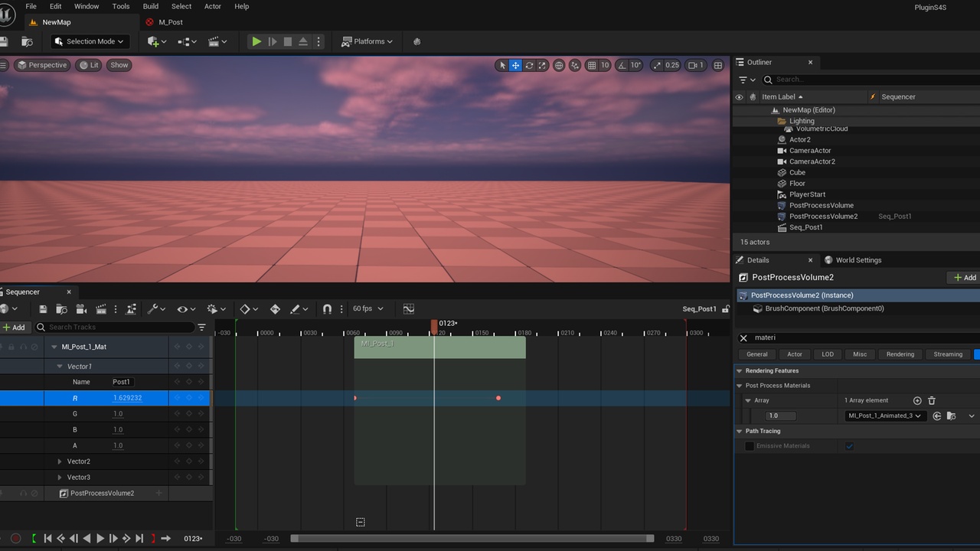Select the rotate tool in viewport toolbar
This screenshot has width=980, height=551.
point(529,65)
